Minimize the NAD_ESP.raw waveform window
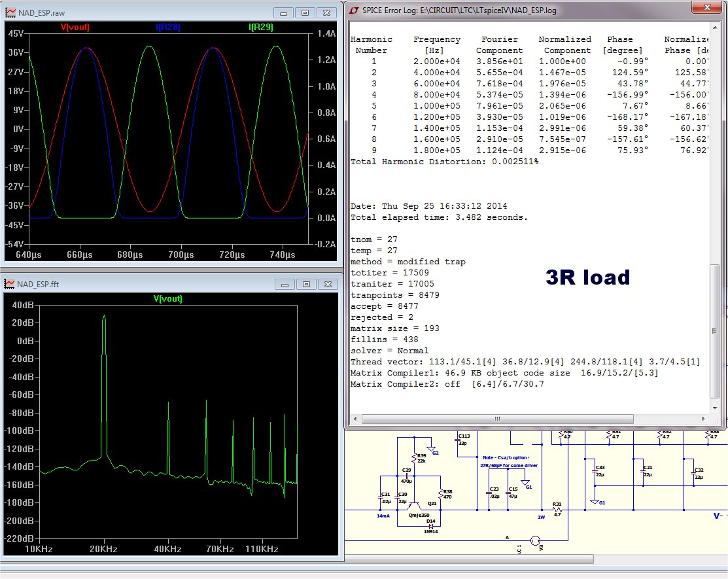 point(283,13)
